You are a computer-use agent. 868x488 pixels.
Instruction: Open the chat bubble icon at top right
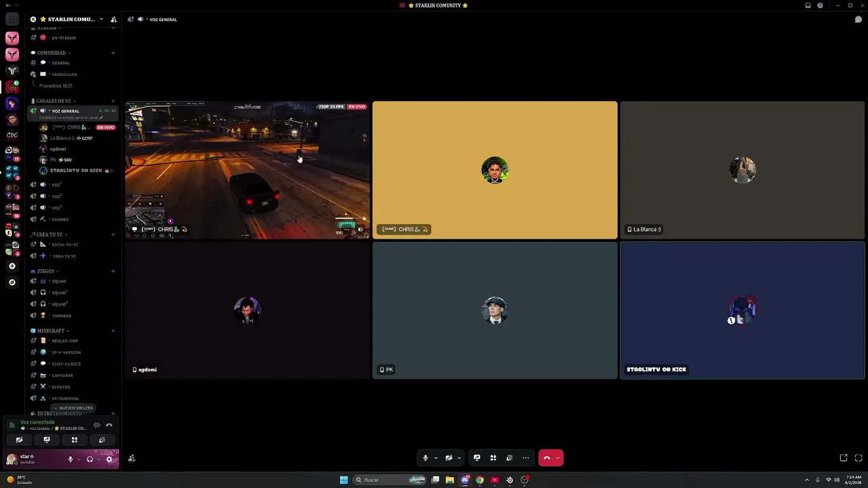858,20
